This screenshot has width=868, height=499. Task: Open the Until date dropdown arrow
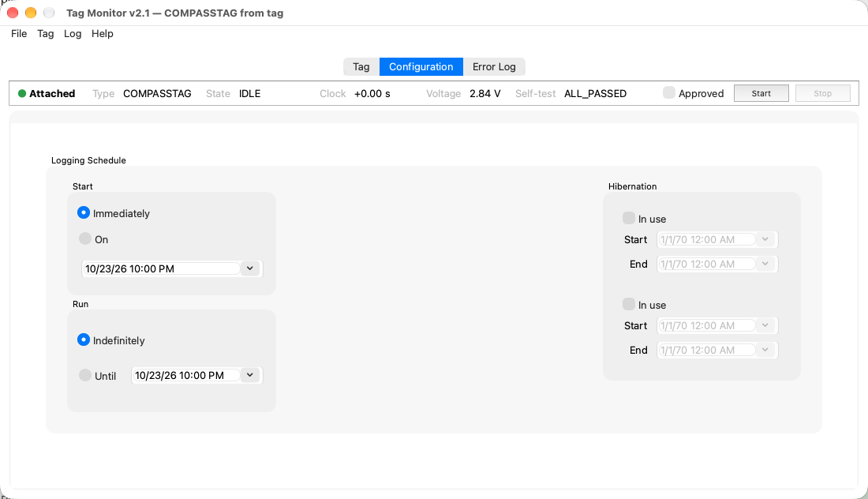click(250, 376)
